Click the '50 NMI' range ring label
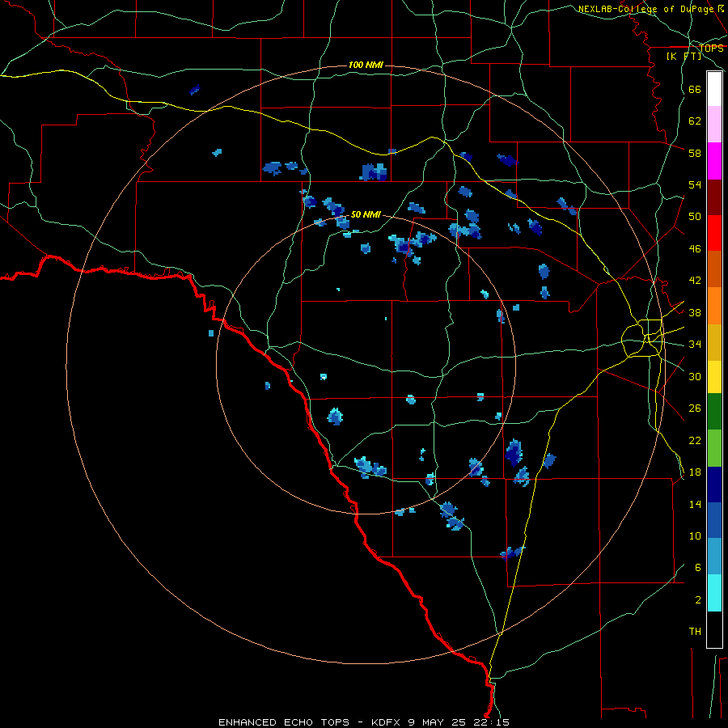Viewport: 728px width, 728px height. pos(366,214)
